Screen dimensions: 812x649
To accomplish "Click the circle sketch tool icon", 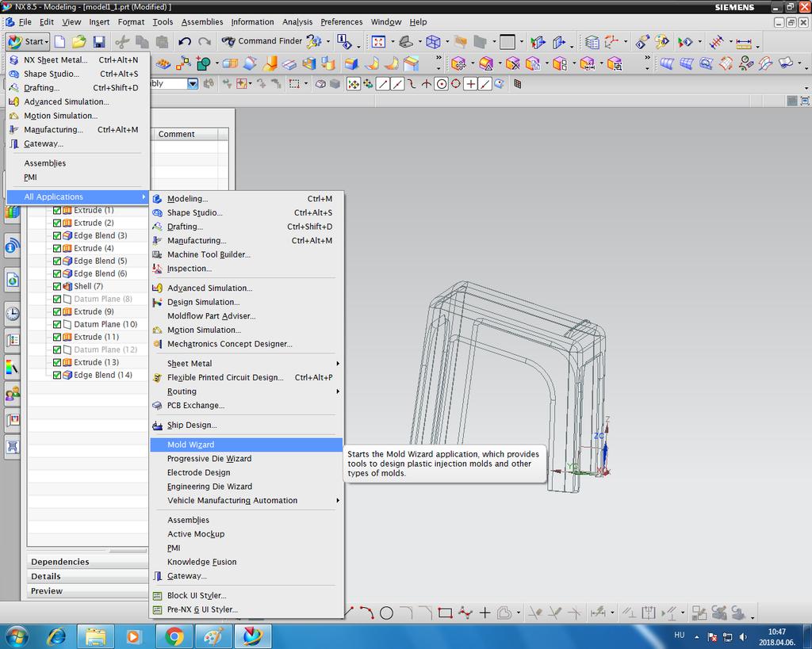I will click(x=386, y=613).
